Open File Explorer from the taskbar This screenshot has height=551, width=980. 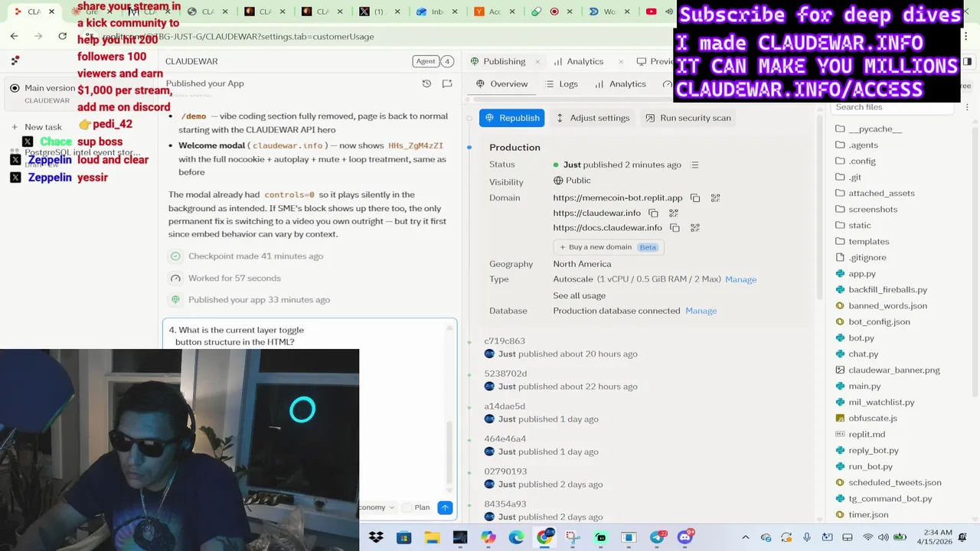coord(432,537)
